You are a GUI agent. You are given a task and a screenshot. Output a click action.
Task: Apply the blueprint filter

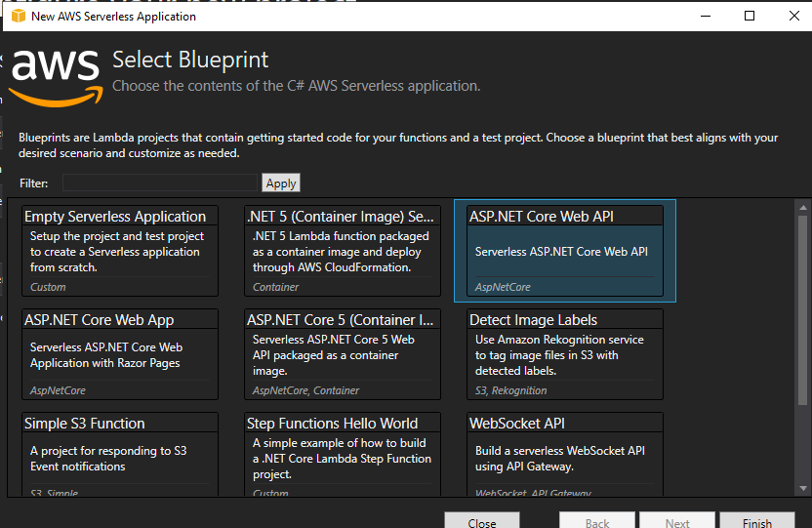pyautogui.click(x=281, y=183)
